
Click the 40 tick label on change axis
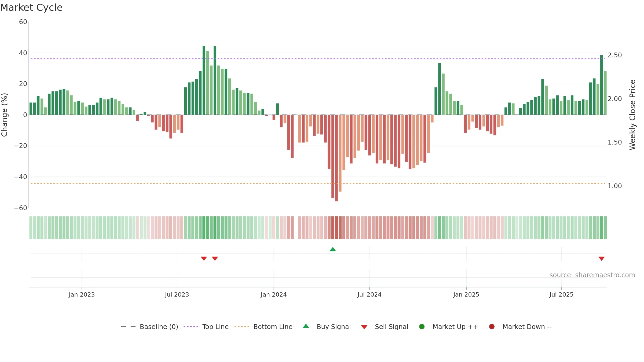(23, 53)
